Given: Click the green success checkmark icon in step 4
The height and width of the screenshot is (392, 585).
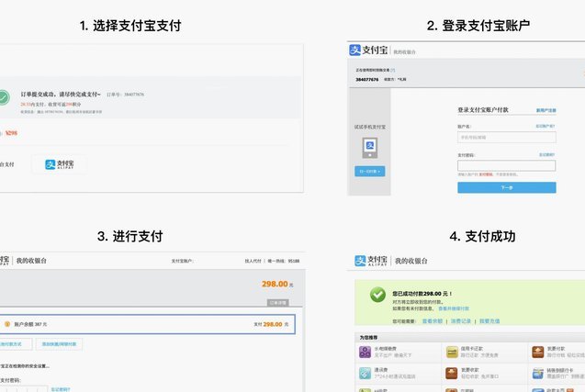Looking at the screenshot, I should (377, 295).
